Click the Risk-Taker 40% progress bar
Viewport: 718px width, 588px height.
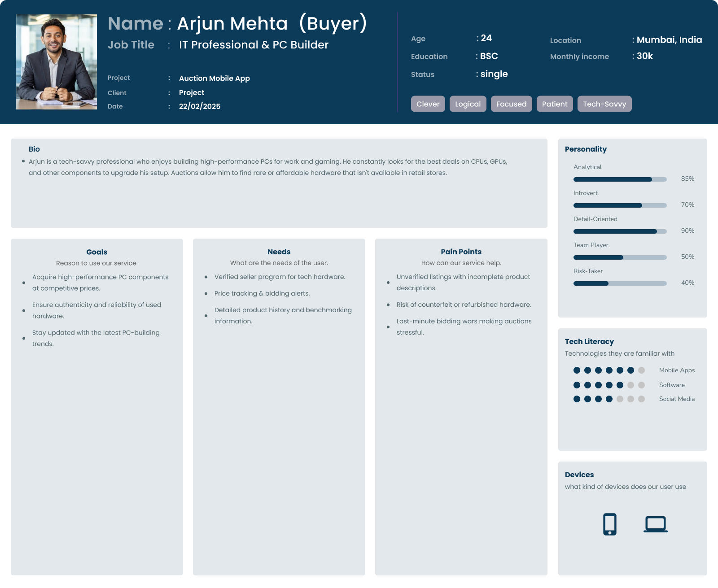pos(620,283)
